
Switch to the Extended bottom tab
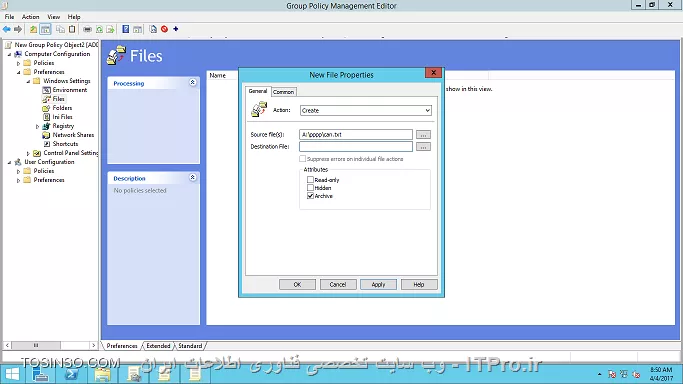point(158,346)
